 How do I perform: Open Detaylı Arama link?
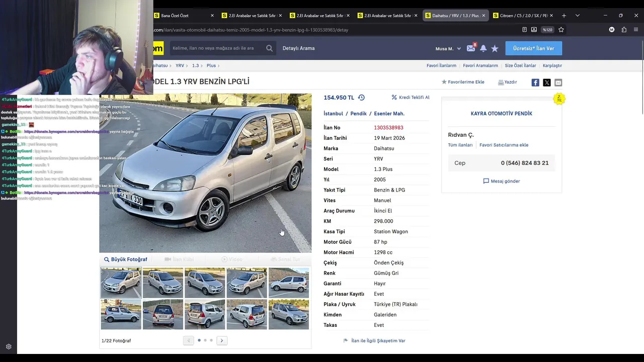pyautogui.click(x=298, y=48)
